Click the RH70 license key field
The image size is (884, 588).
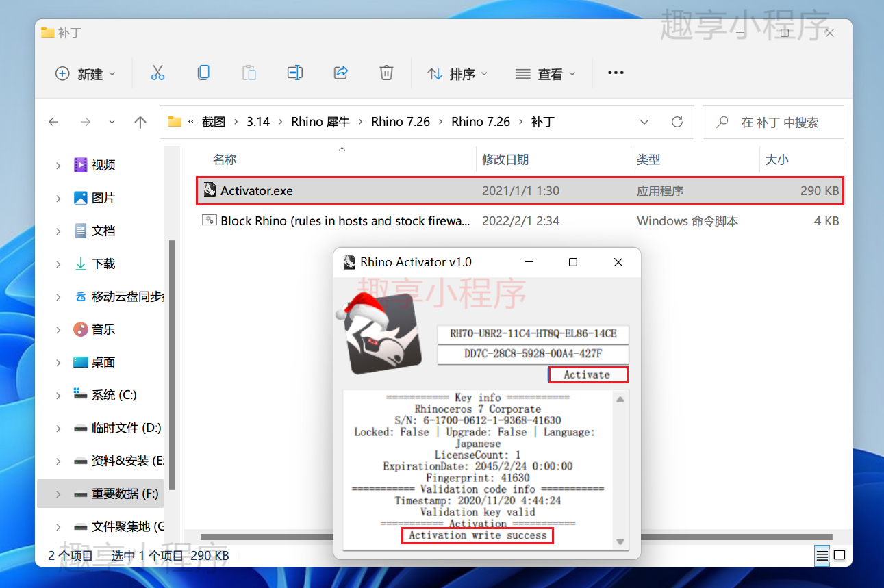533,334
